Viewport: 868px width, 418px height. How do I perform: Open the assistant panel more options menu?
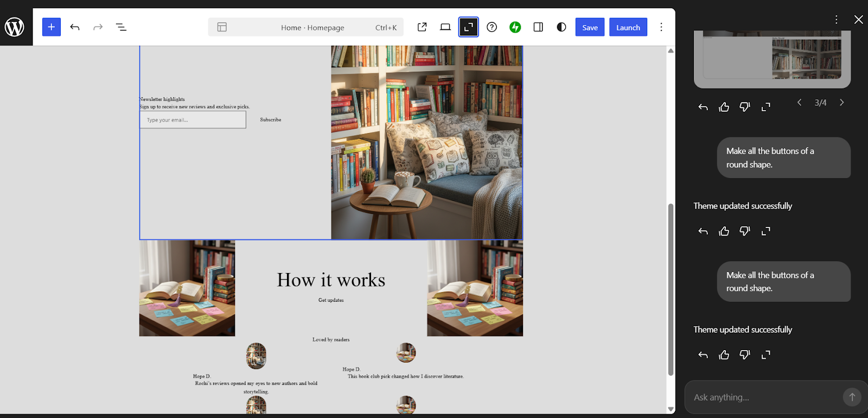[x=837, y=20]
